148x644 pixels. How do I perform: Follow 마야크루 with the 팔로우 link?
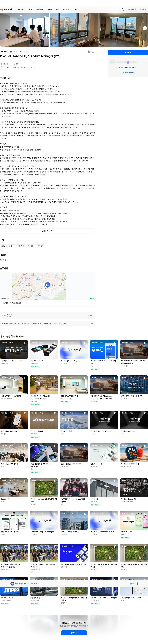[x=90, y=315]
